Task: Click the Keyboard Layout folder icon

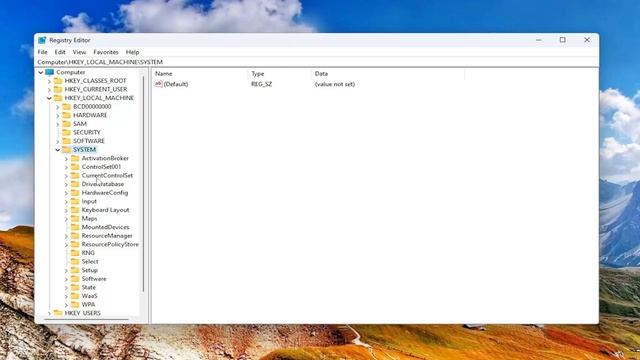Action: (75, 210)
